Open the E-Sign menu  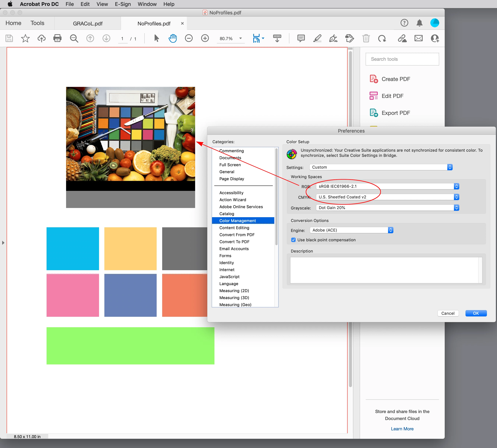point(123,4)
